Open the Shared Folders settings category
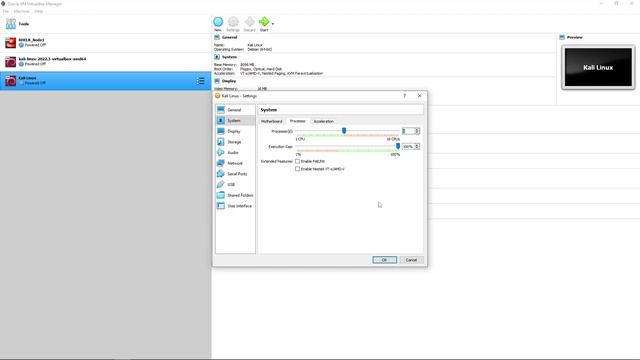 pos(236,195)
